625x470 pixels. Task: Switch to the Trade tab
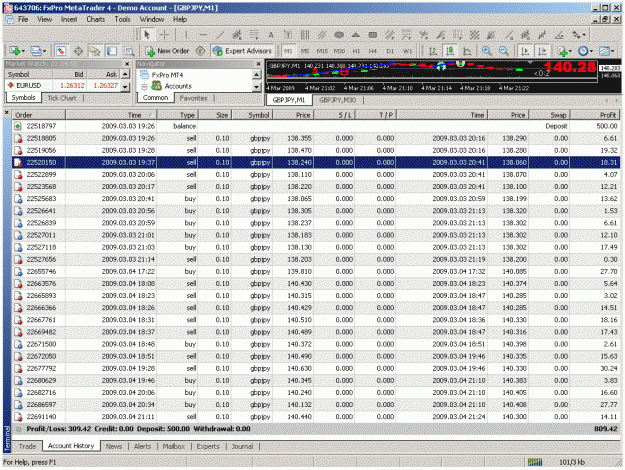(27, 446)
